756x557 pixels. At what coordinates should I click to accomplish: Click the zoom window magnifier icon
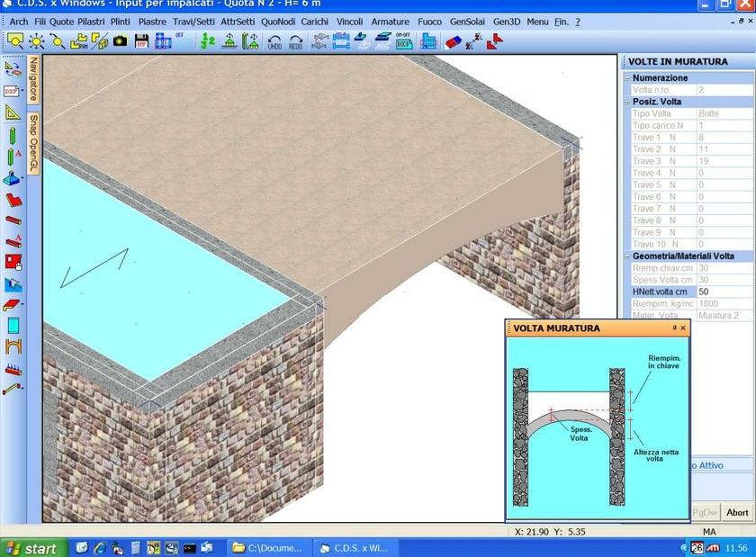click(x=15, y=40)
